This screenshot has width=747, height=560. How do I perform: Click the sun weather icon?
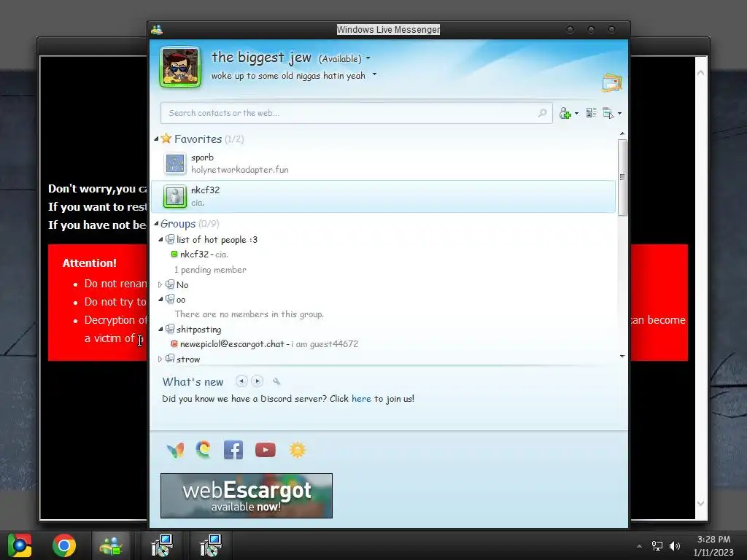click(x=298, y=450)
